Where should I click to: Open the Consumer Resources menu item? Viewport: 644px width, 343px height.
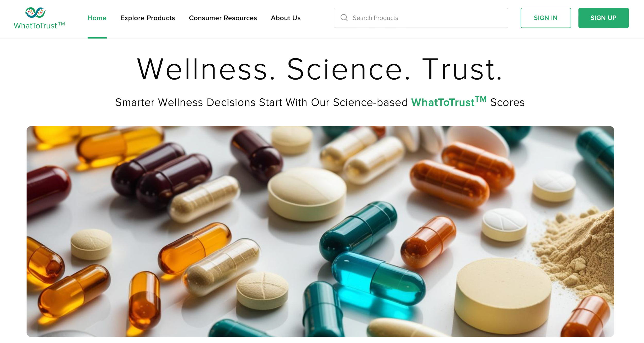223,18
